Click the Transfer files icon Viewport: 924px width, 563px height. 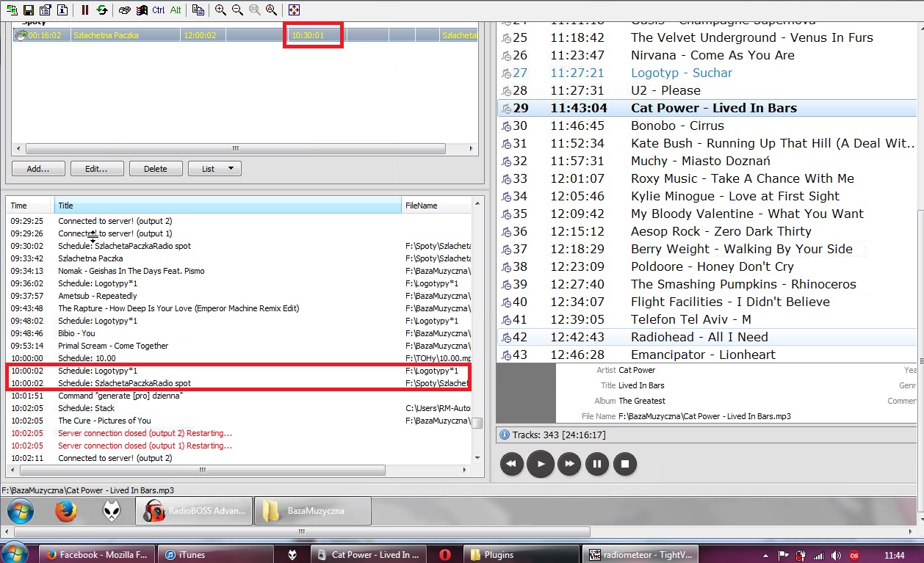pos(198,10)
